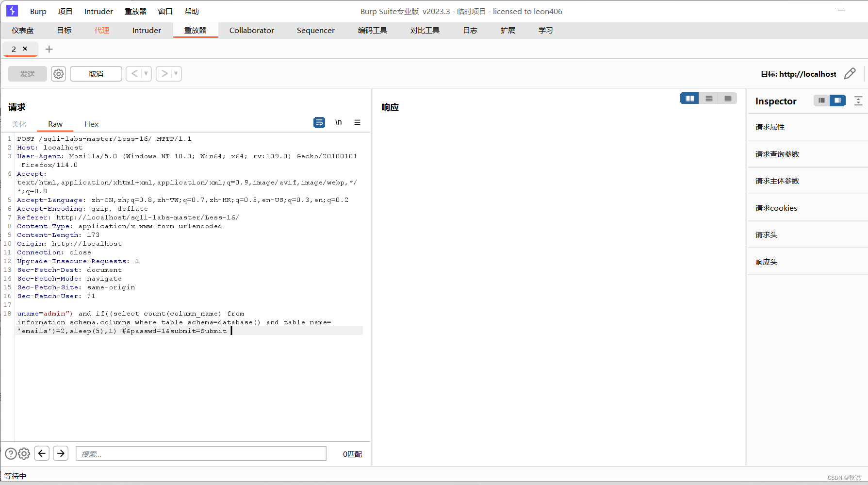Screen dimensions: 868x485
Task: Edit target with the pencil icon
Action: pos(850,74)
